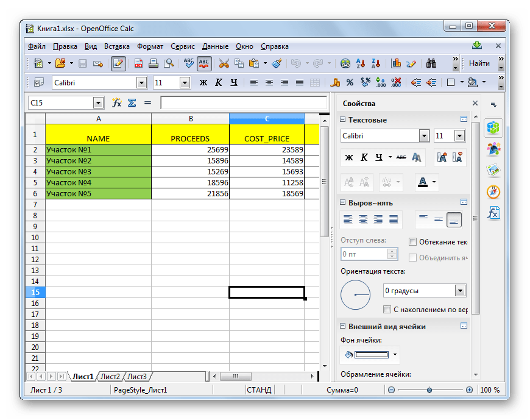Open the Chart insert icon
Screen dimensions: 530x420
396,63
